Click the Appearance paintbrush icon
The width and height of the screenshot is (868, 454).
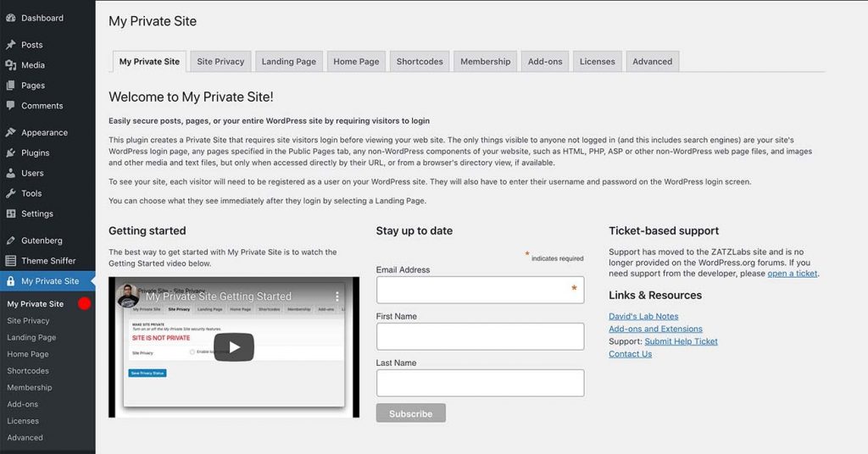point(10,132)
